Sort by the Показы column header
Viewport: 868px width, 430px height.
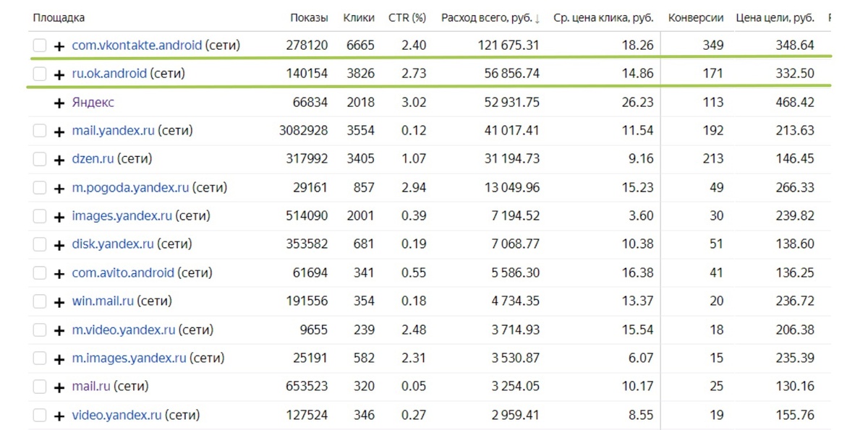point(309,17)
